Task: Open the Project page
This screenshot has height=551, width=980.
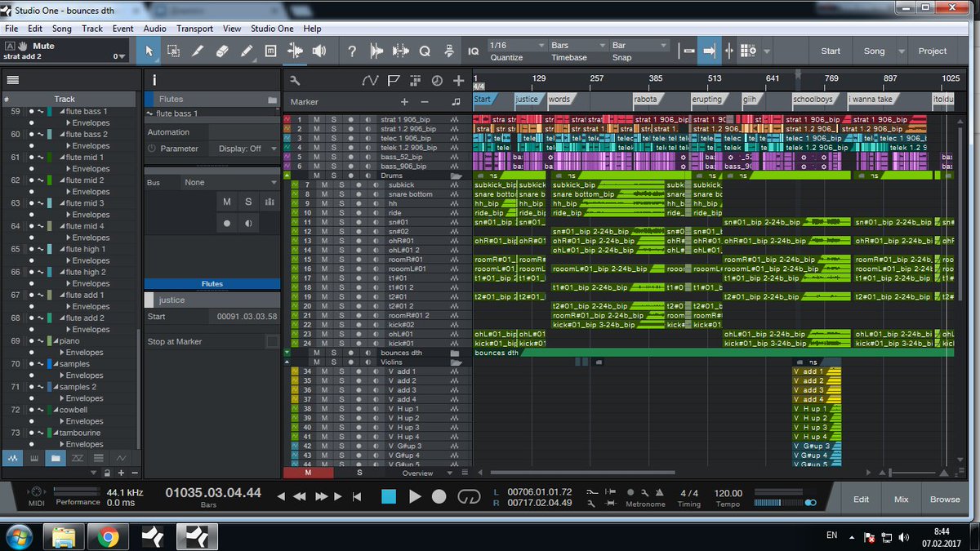Action: click(x=933, y=51)
